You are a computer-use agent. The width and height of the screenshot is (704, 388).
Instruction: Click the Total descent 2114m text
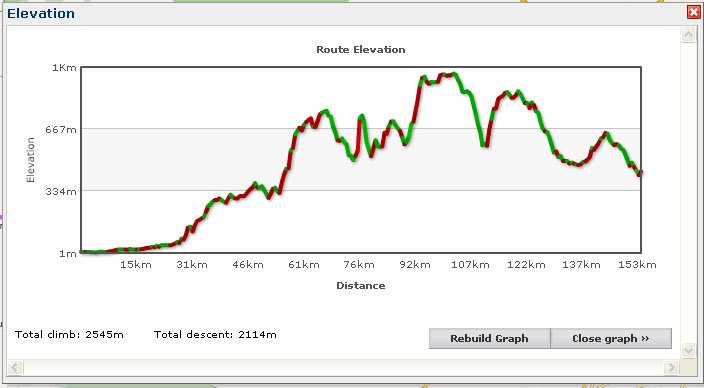click(215, 335)
